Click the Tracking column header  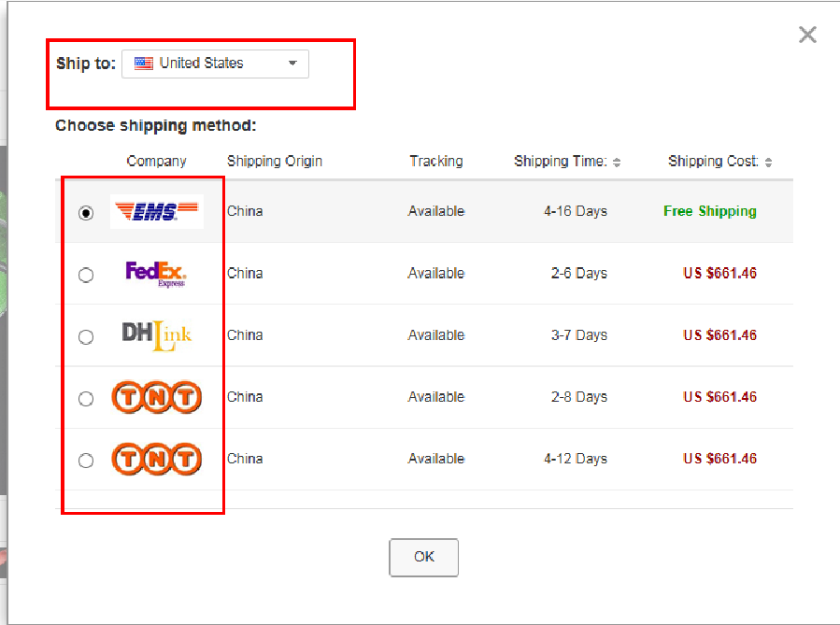[436, 162]
